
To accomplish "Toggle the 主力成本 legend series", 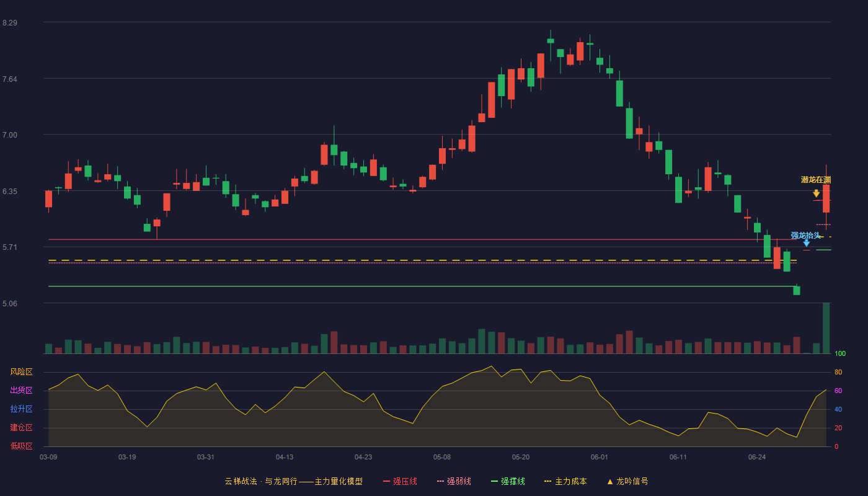I will [x=565, y=481].
